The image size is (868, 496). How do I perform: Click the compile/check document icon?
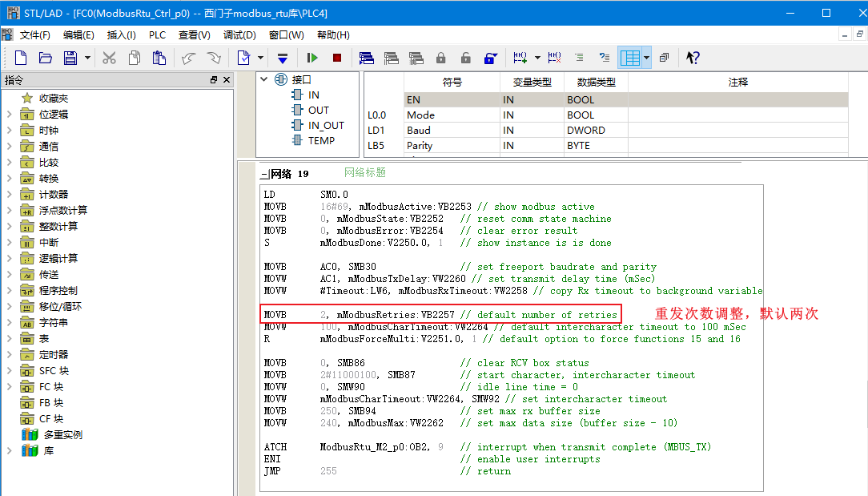[x=243, y=58]
